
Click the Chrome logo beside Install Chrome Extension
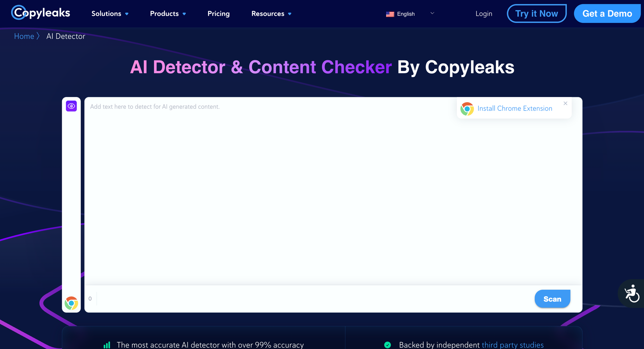tap(467, 109)
